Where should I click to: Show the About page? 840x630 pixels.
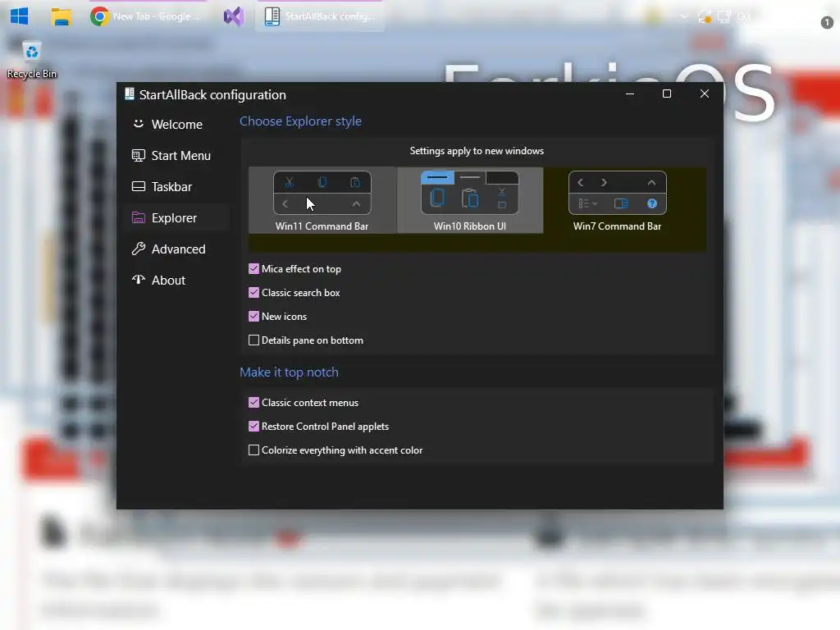(x=177, y=280)
